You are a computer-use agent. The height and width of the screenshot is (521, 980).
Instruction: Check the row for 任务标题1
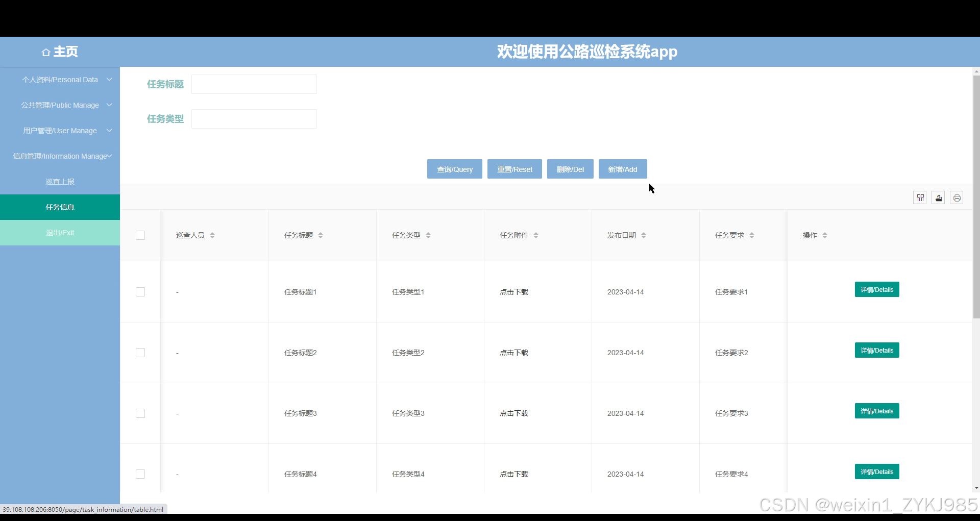coord(140,292)
